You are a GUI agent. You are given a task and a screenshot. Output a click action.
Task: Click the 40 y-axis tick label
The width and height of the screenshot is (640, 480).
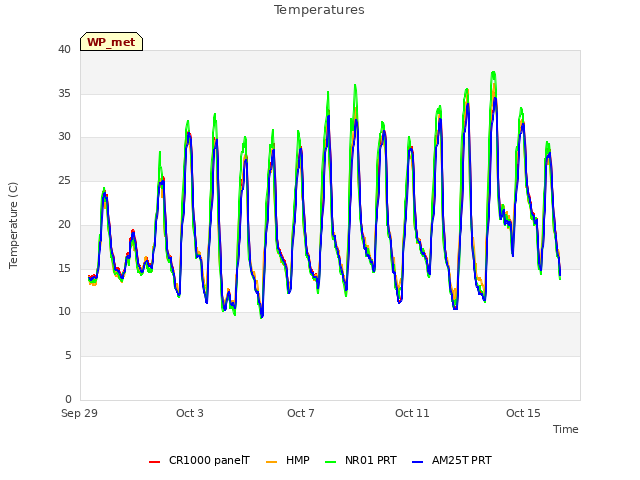[x=64, y=50]
